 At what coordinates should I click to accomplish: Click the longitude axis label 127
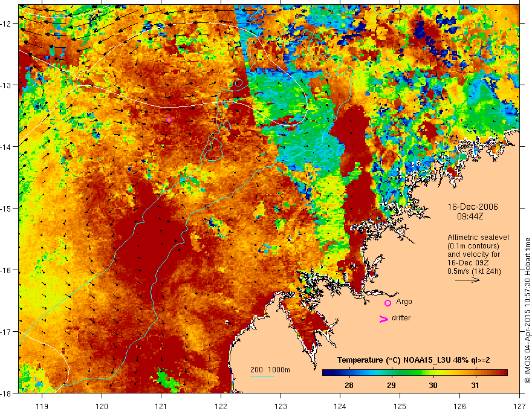coord(519,406)
